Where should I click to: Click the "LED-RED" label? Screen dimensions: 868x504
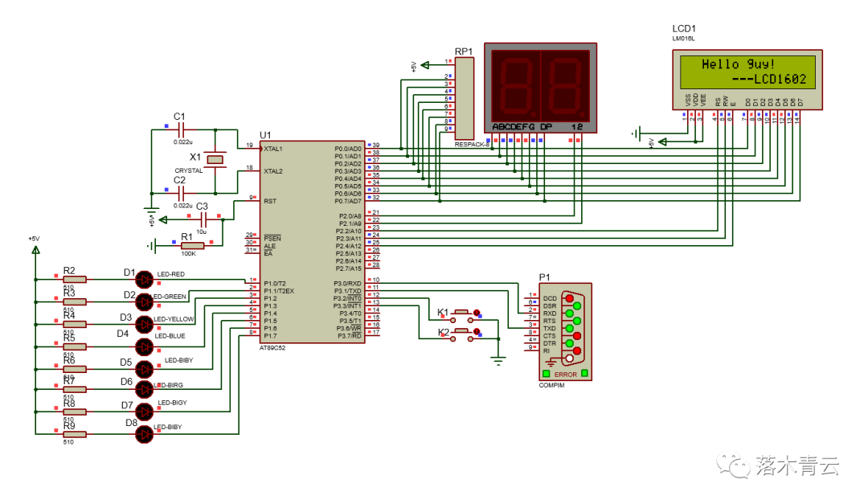pyautogui.click(x=171, y=274)
